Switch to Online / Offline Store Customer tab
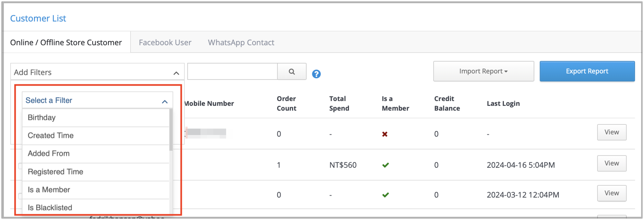 (x=66, y=42)
